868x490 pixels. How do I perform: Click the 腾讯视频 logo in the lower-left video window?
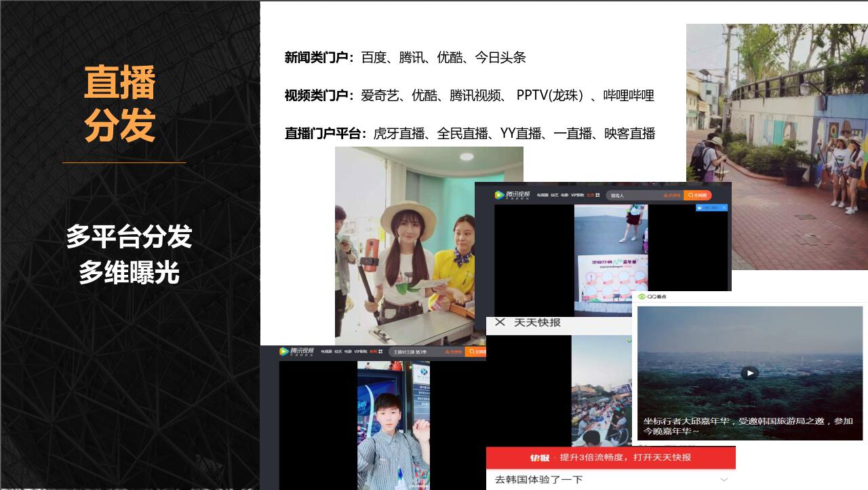click(296, 352)
